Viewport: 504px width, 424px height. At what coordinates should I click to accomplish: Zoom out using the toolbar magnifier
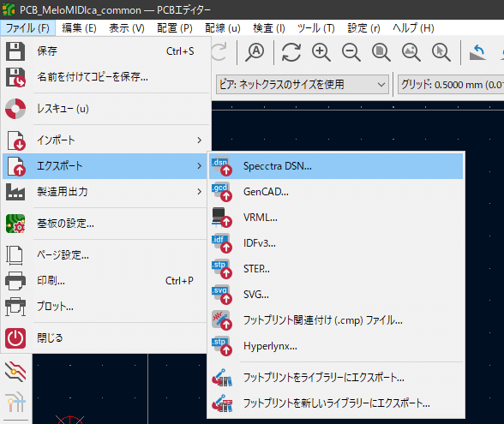click(x=351, y=52)
